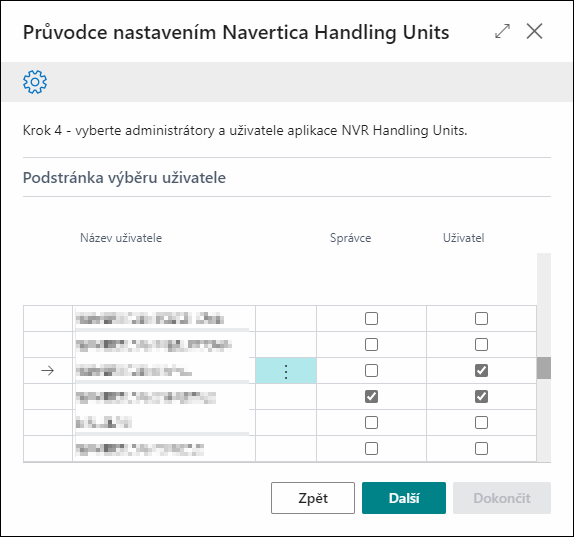Go to next step with Další

[x=404, y=498]
